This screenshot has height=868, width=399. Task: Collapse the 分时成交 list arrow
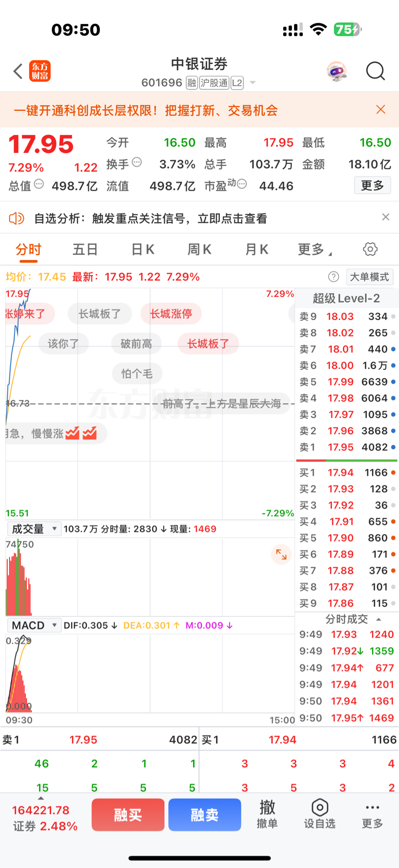pyautogui.click(x=379, y=619)
